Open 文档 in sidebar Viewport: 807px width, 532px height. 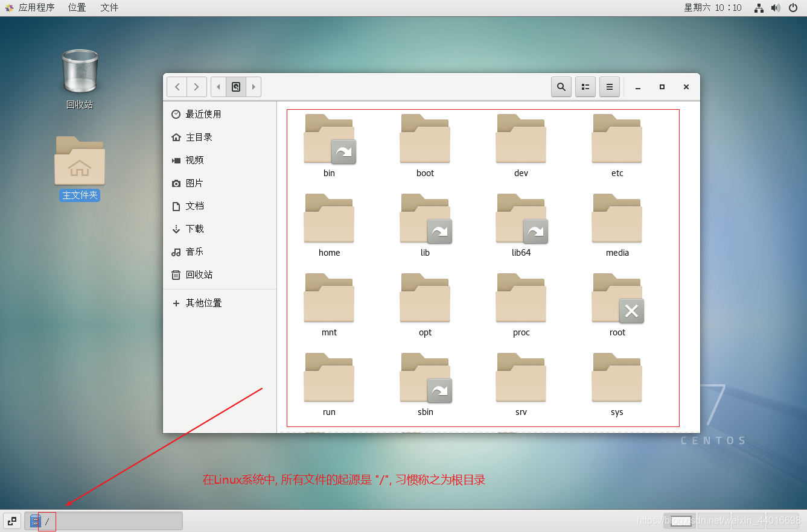220,206
